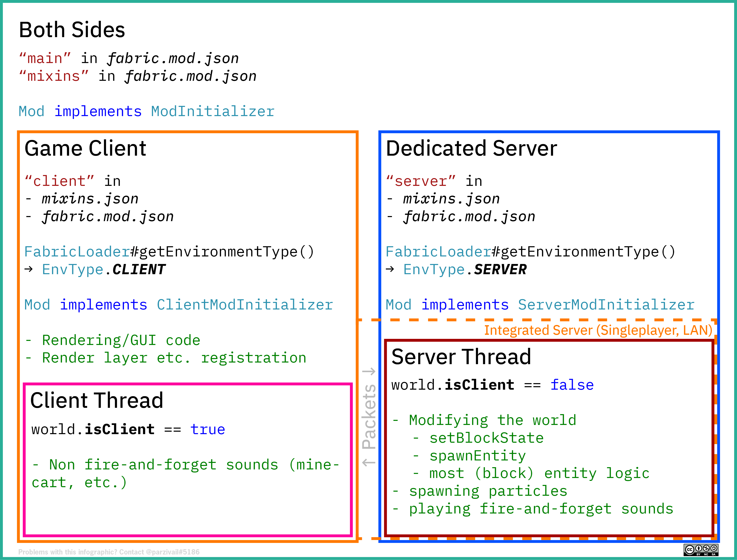Click the vertical Packets label
The height and width of the screenshot is (560, 737).
coord(369,417)
